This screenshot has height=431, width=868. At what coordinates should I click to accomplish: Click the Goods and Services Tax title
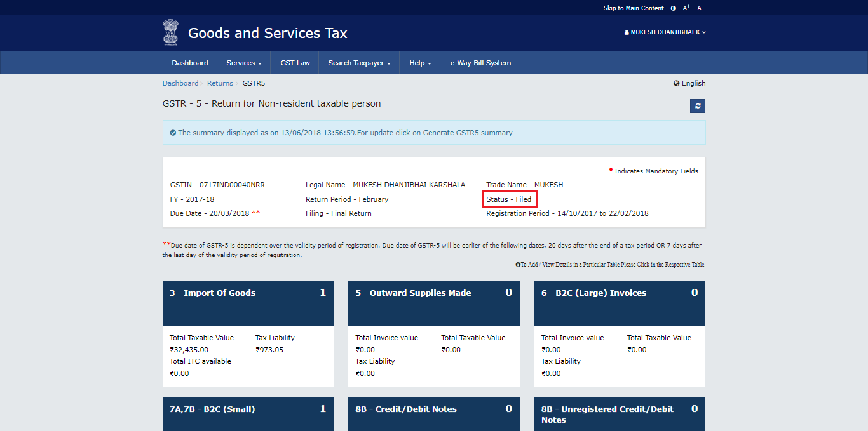tap(268, 33)
